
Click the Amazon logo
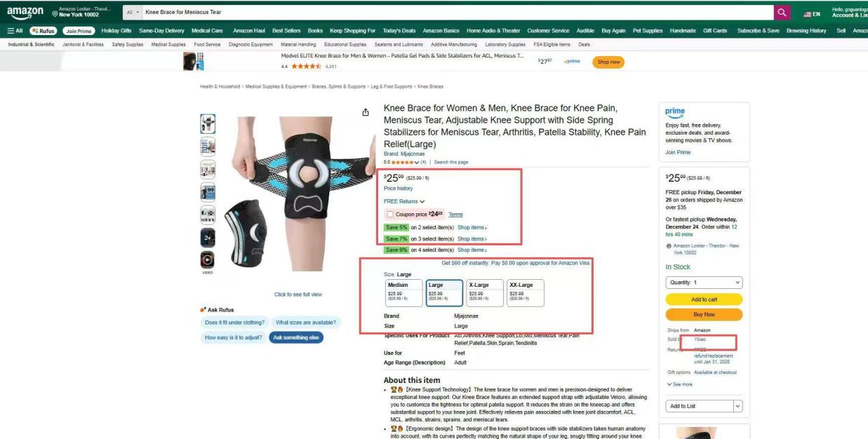pyautogui.click(x=25, y=13)
